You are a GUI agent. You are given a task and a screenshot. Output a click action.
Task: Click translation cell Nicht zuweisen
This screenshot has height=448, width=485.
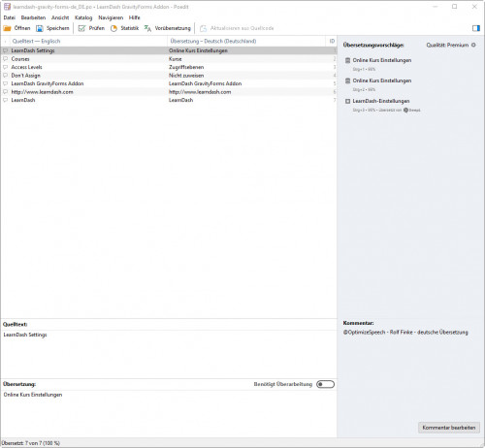[x=186, y=76]
